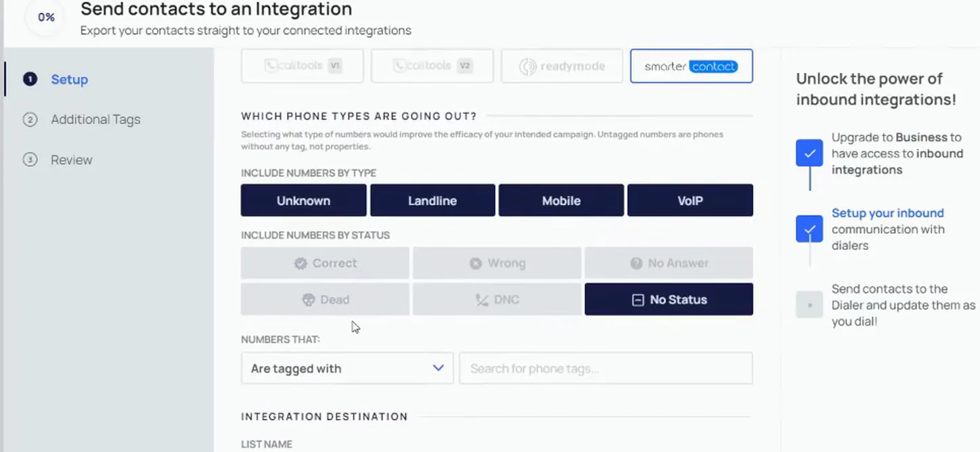Choose the smarter contact integration
This screenshot has height=452, width=980.
click(x=692, y=66)
